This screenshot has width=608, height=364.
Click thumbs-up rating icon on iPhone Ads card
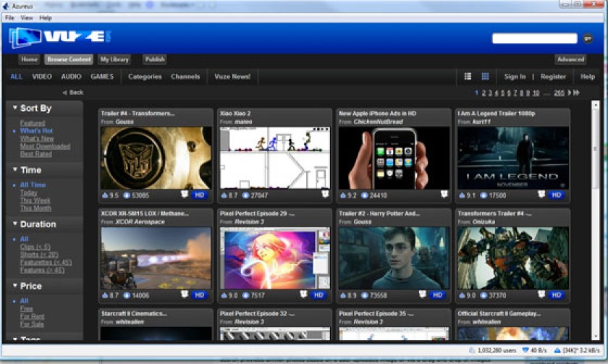343,195
